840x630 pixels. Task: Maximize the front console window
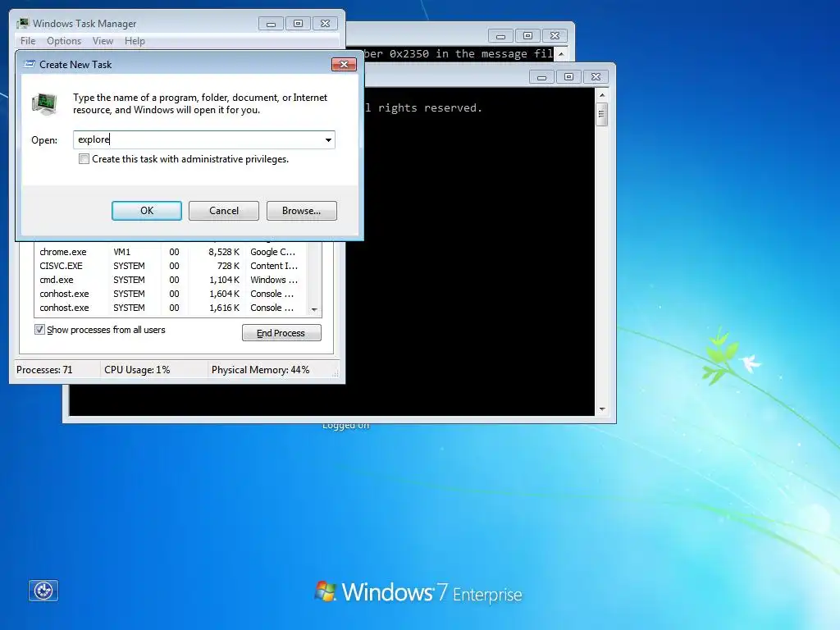569,77
